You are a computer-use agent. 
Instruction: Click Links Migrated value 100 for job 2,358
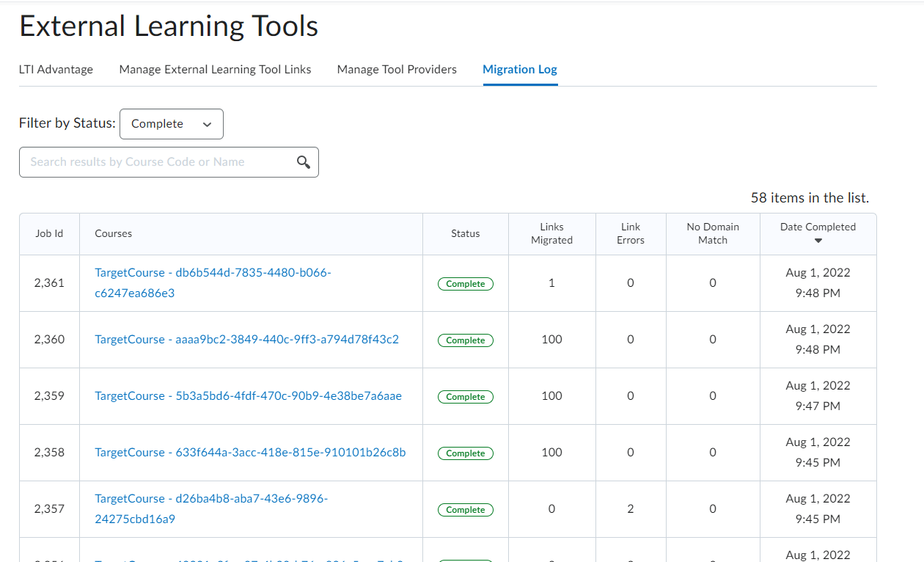coord(551,453)
